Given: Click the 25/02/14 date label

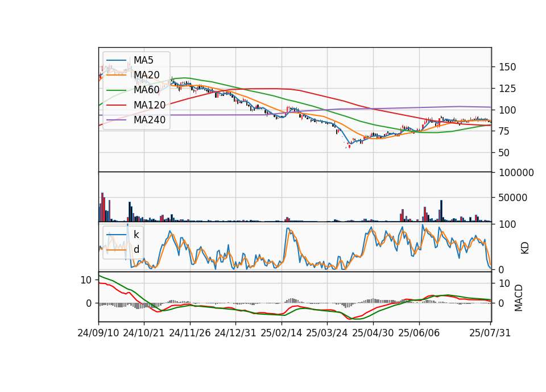Looking at the screenshot, I should pos(282,333).
